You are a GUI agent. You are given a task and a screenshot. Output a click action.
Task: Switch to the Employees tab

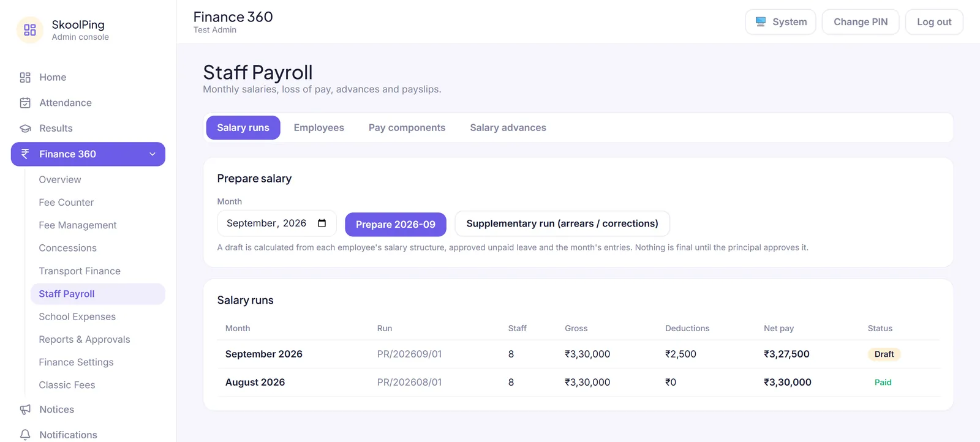(x=319, y=128)
